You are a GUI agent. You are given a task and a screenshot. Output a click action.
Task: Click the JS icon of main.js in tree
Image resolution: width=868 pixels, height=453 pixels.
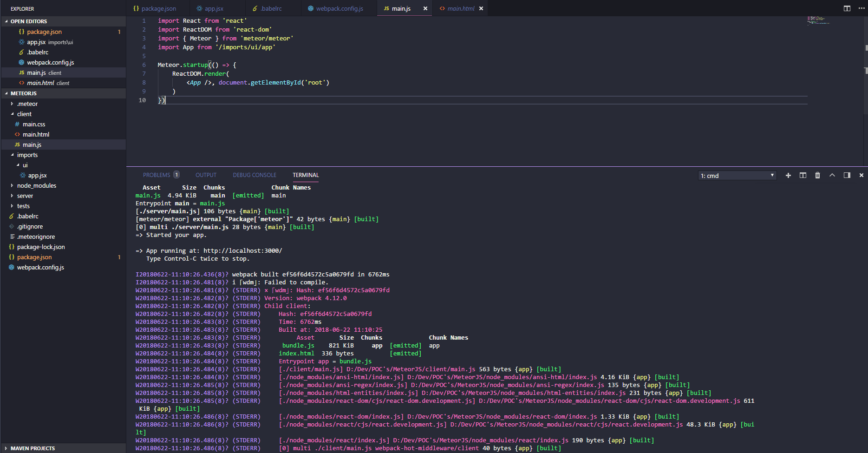[x=17, y=144]
